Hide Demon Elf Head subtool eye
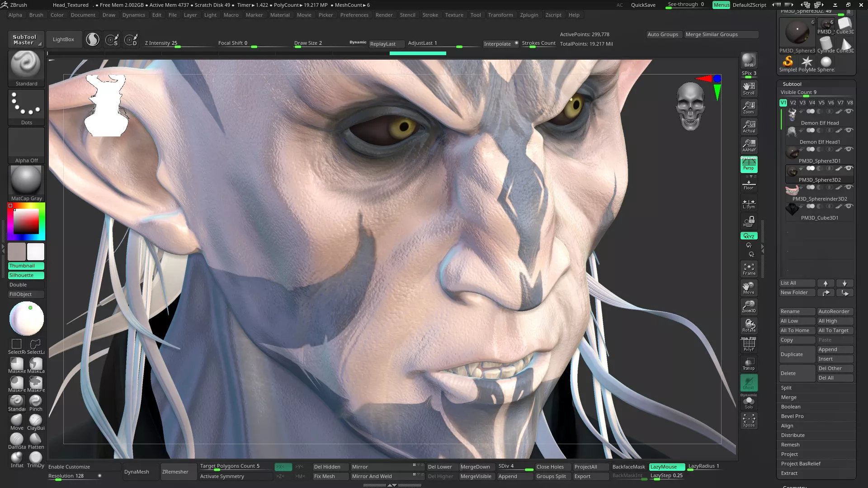This screenshot has width=868, height=488. coord(849,111)
